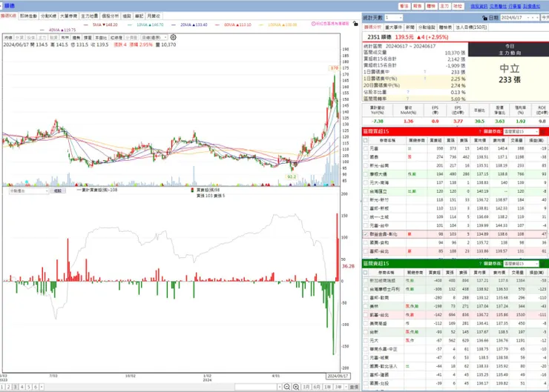Image resolution: width=549 pixels, height=392 pixels.
Task: Open the 新聞 tab in right panel
Action: (410, 27)
